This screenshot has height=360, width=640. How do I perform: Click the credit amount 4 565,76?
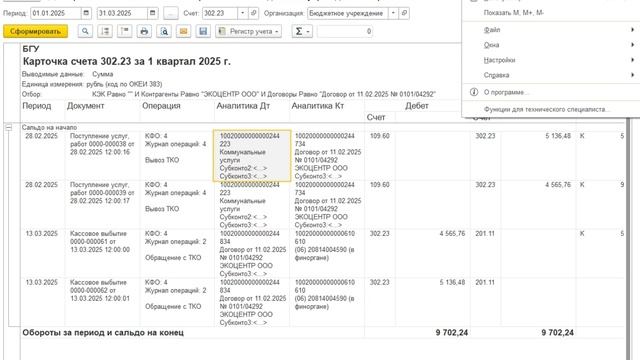558,185
